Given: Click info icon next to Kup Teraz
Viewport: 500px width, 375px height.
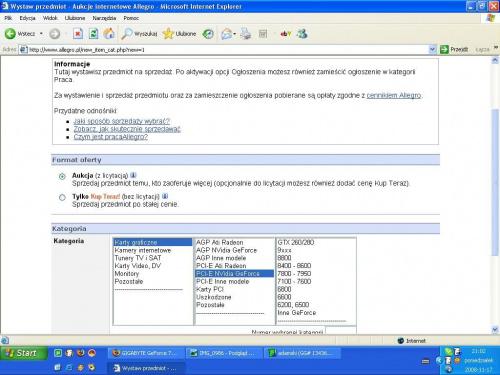Looking at the screenshot, I should click(165, 196).
